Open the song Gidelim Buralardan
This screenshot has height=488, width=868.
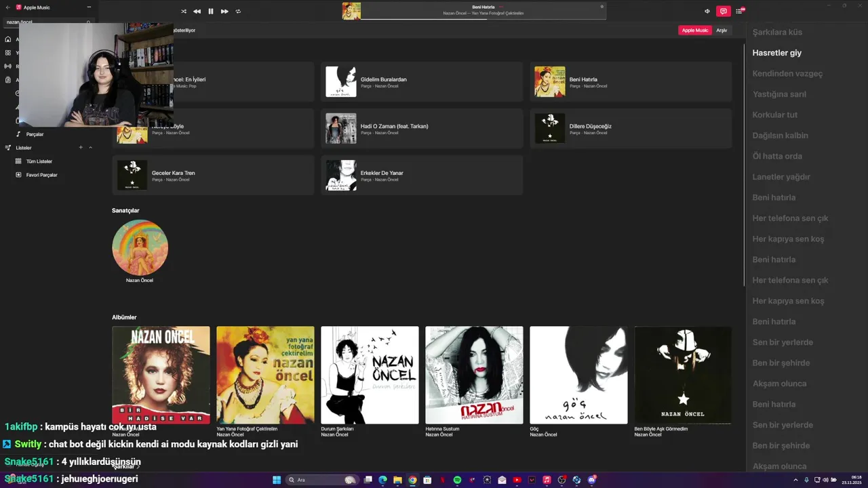coord(422,81)
